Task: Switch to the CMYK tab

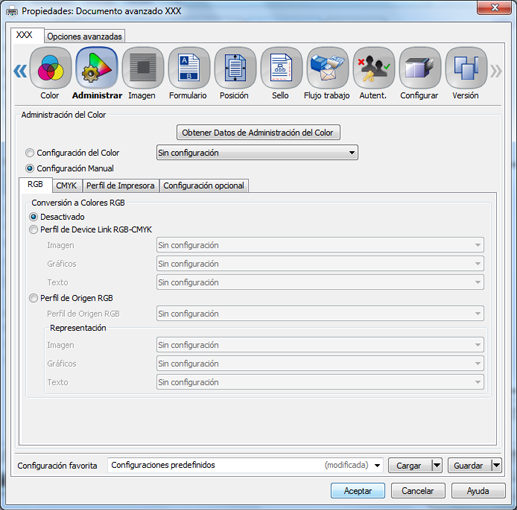Action: [x=66, y=186]
